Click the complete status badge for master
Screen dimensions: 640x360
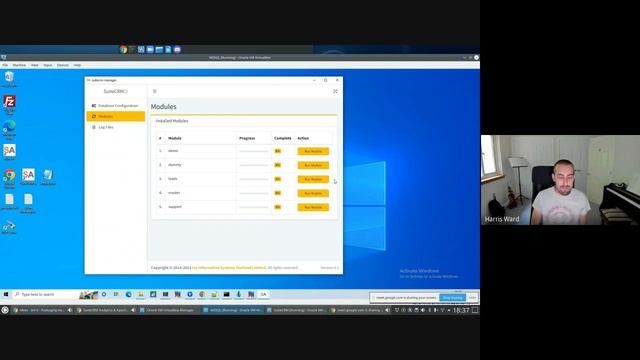click(x=278, y=193)
